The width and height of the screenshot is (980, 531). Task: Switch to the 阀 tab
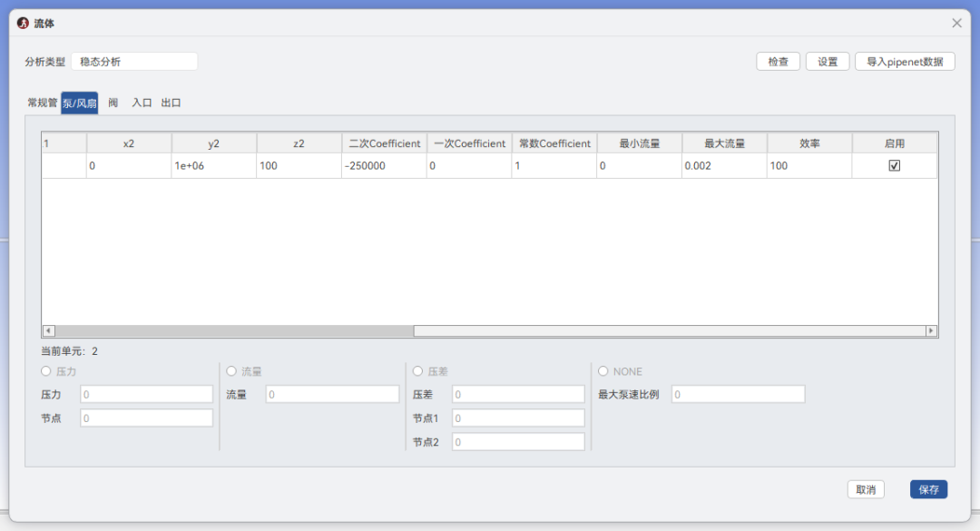coord(113,103)
